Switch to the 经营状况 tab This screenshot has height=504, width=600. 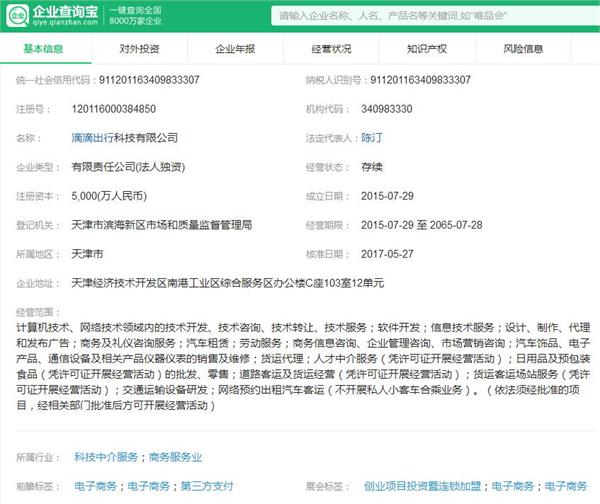tap(331, 49)
